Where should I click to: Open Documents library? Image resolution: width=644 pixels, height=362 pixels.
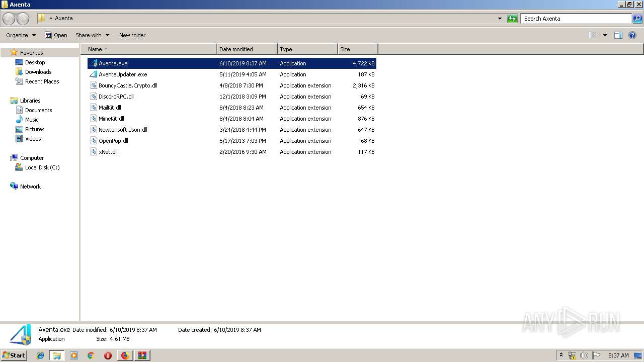point(38,110)
